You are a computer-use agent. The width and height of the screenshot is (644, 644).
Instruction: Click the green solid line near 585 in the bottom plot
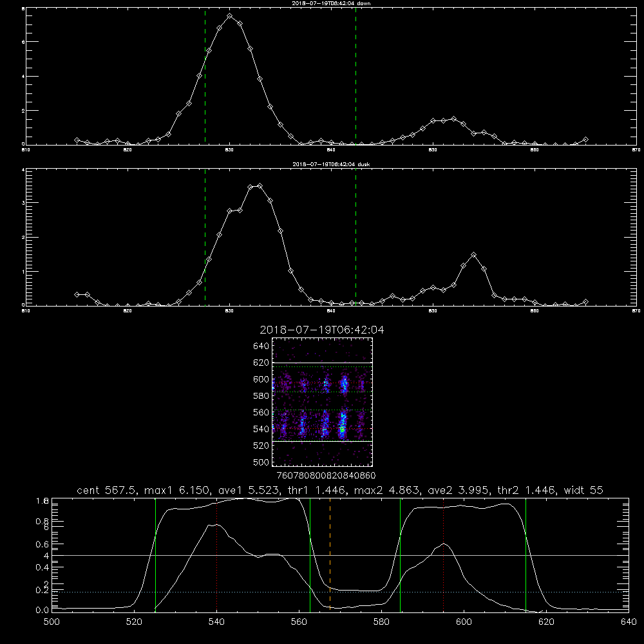pos(400,555)
